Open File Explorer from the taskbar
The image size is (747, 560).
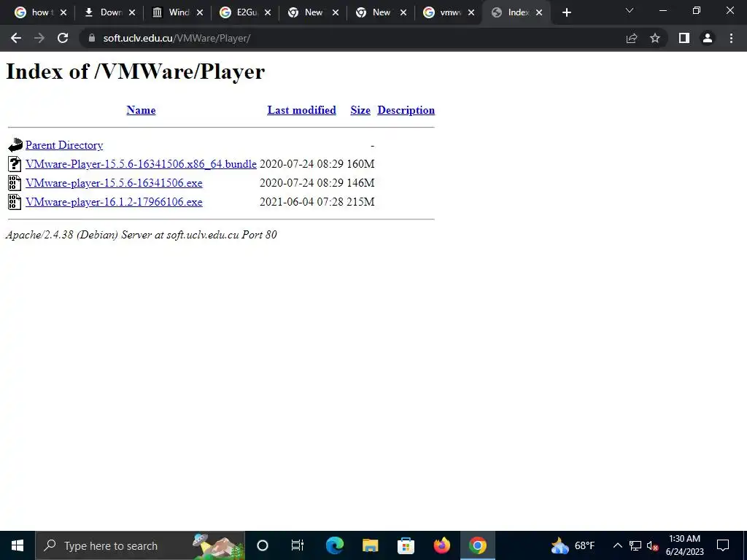pyautogui.click(x=370, y=545)
